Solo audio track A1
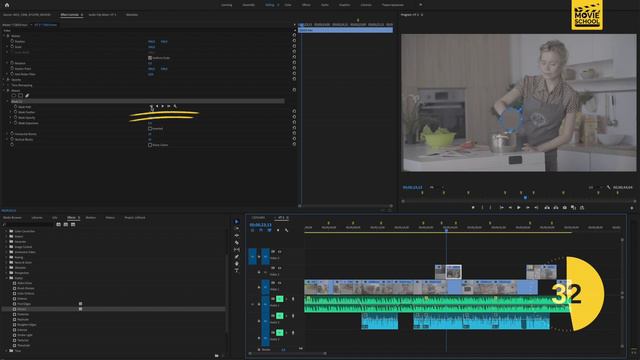 287,299
